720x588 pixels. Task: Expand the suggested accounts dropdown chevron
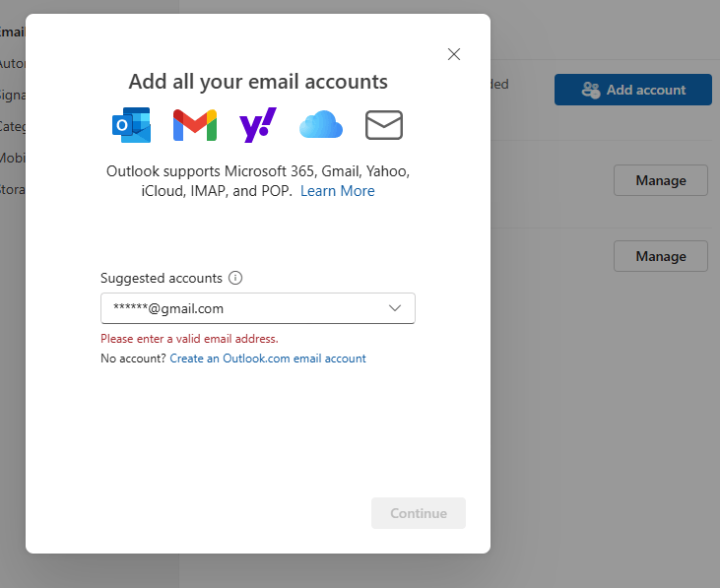[x=395, y=308]
